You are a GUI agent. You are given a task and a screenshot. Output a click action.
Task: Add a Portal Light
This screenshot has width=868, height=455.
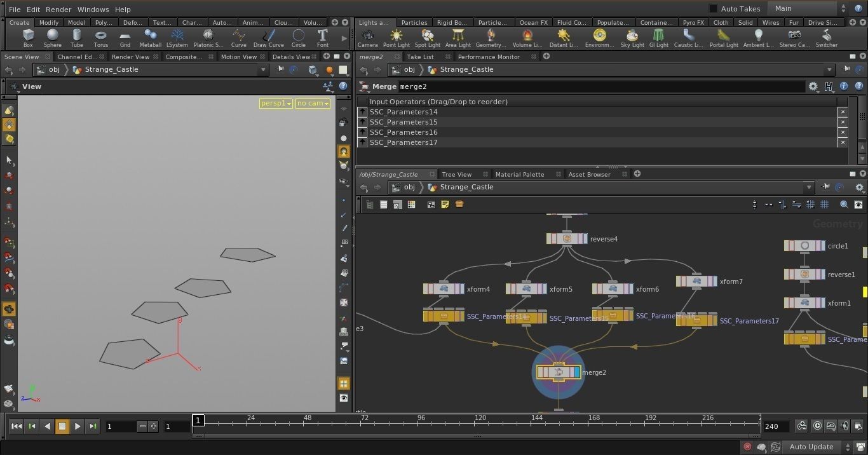(724, 38)
